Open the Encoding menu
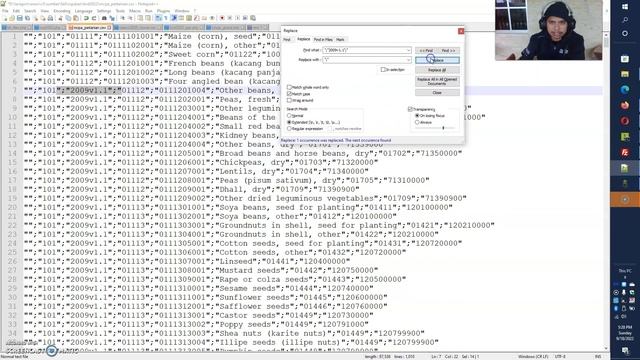This screenshot has width=640, height=360. pyautogui.click(x=62, y=11)
